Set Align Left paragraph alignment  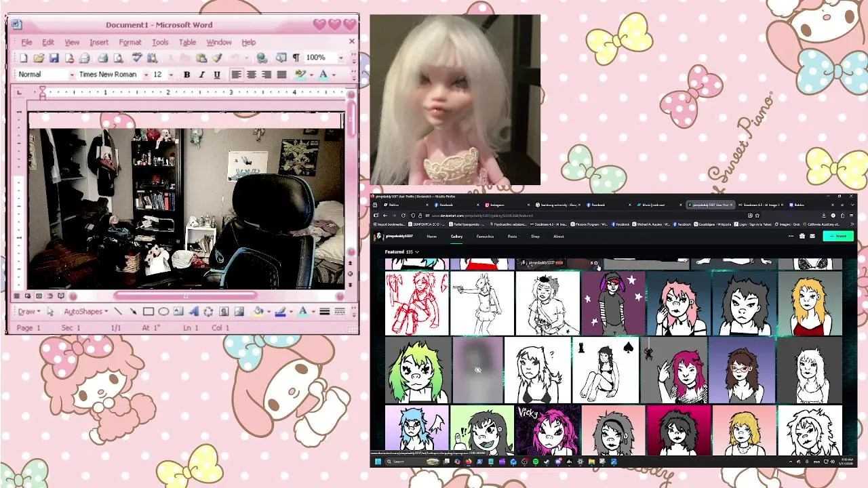[x=236, y=75]
